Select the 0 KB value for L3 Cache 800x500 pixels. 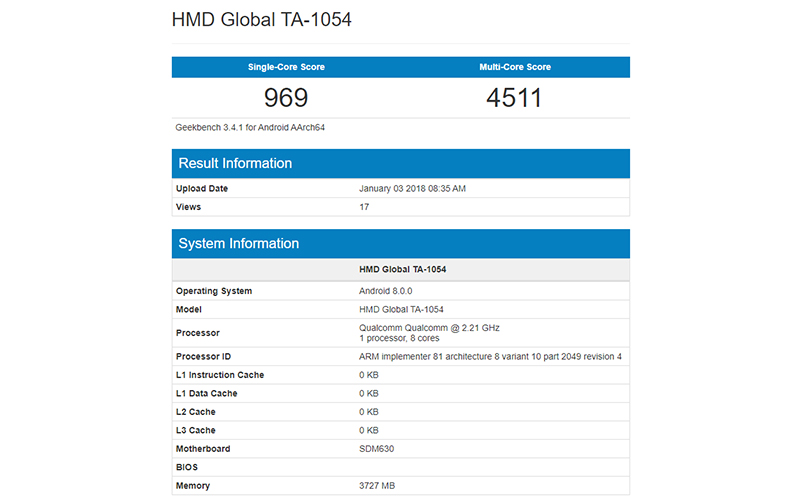(x=368, y=430)
